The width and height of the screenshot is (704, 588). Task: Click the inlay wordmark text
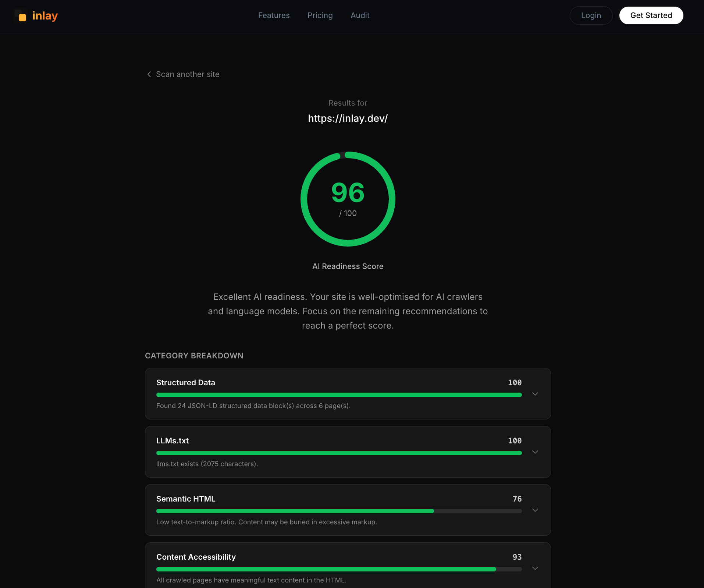45,15
